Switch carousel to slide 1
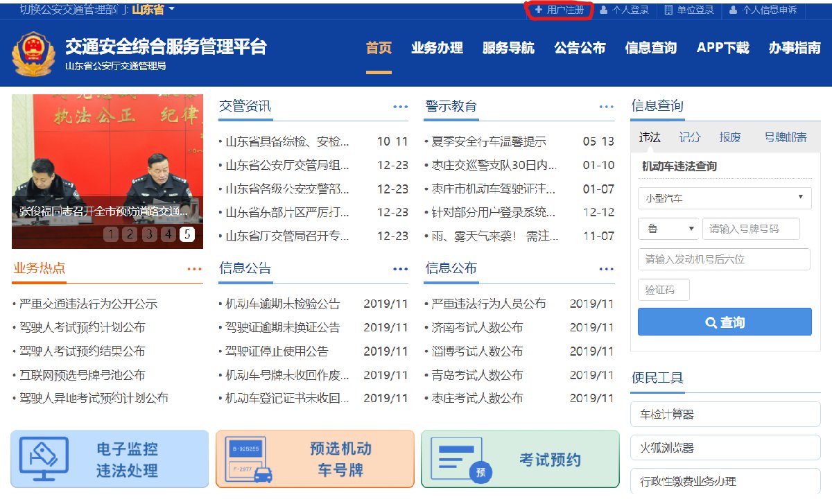 pyautogui.click(x=110, y=234)
